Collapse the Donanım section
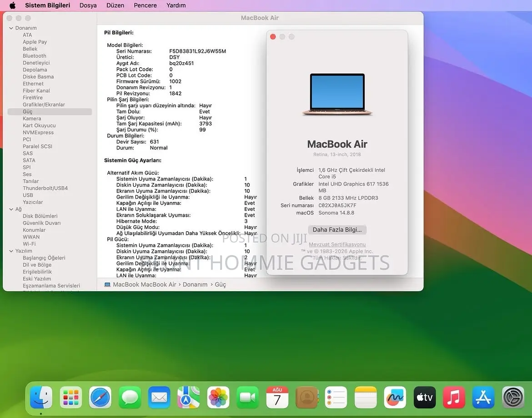This screenshot has width=532, height=418. pos(11,28)
